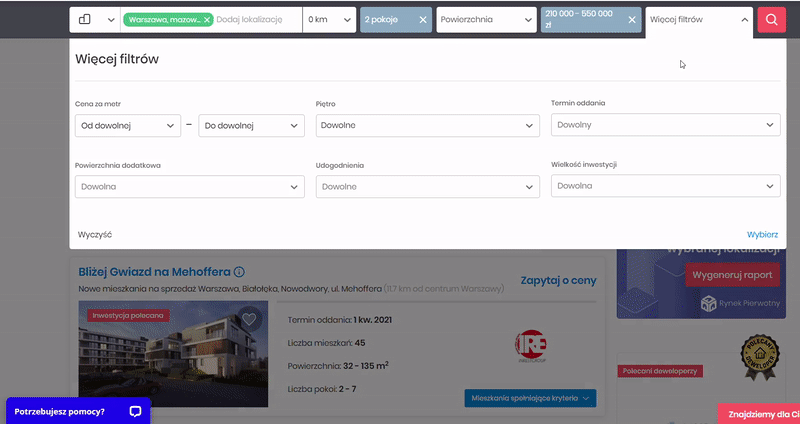Confirm filters with Wybierz

(762, 235)
